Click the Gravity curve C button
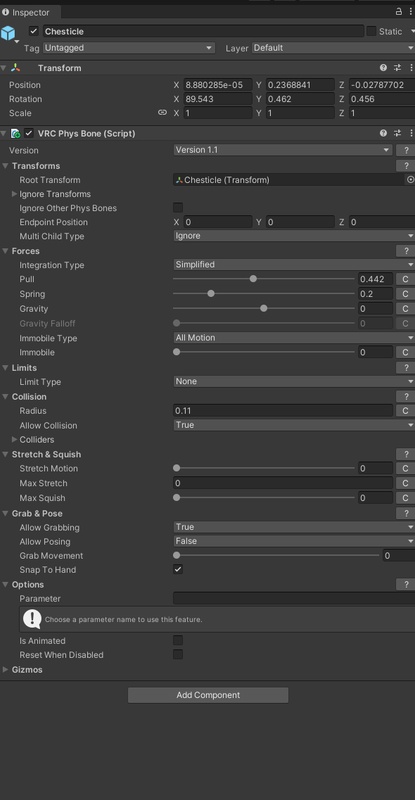 click(x=405, y=309)
